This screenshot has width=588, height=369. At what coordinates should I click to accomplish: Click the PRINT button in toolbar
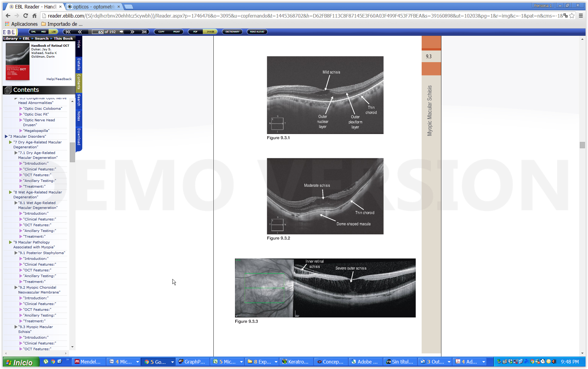point(176,32)
